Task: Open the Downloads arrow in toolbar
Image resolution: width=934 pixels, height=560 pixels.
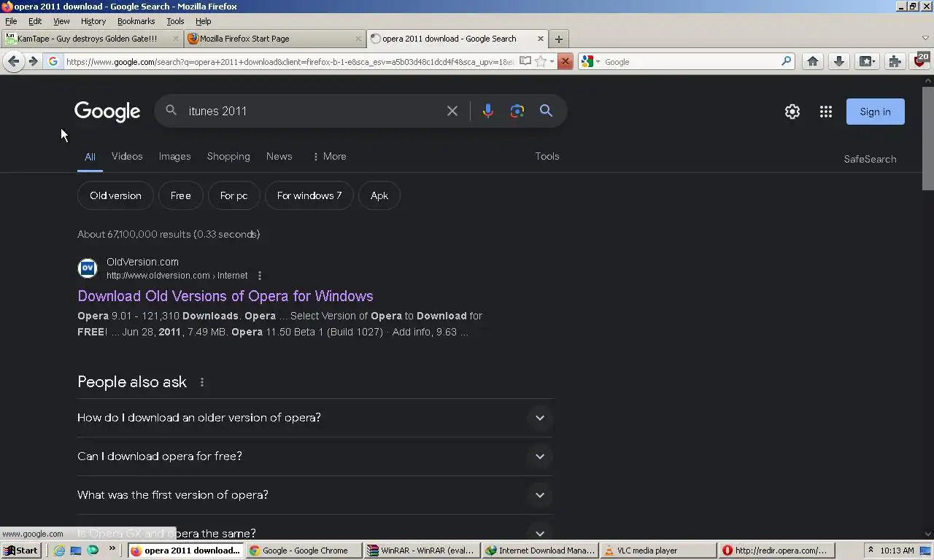Action: pos(839,62)
